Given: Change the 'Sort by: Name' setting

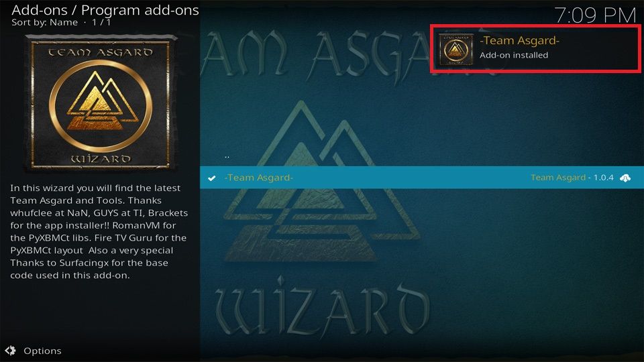Looking at the screenshot, I should [44, 23].
